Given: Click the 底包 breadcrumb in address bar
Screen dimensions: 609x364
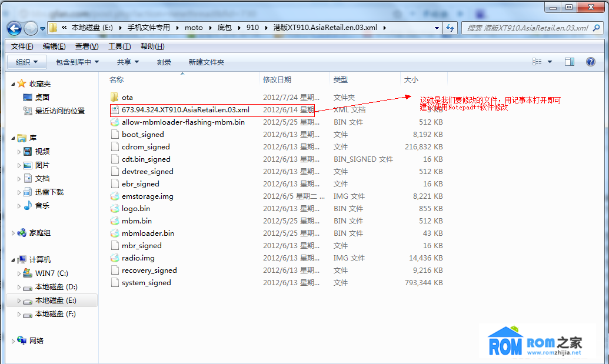Looking at the screenshot, I should coord(225,28).
